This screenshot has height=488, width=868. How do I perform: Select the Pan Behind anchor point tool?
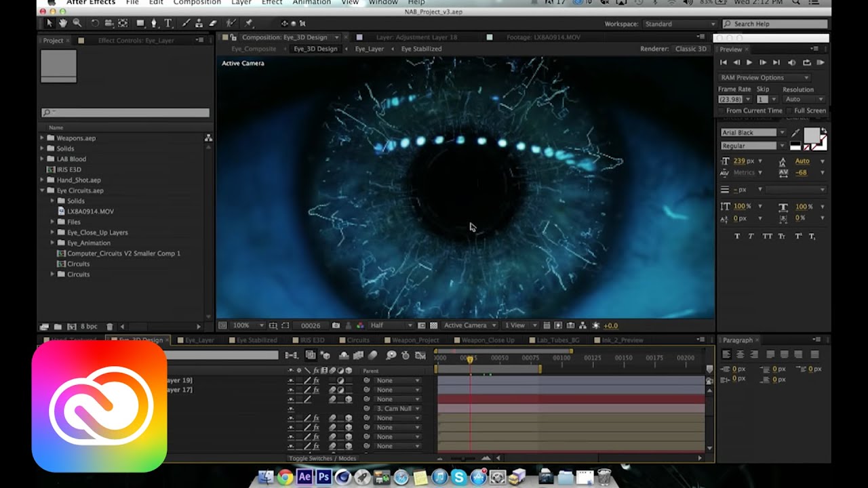123,23
